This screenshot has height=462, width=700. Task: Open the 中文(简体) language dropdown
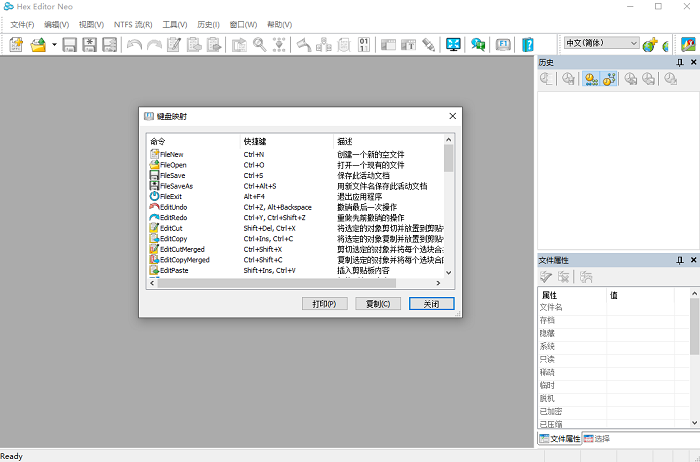[601, 43]
